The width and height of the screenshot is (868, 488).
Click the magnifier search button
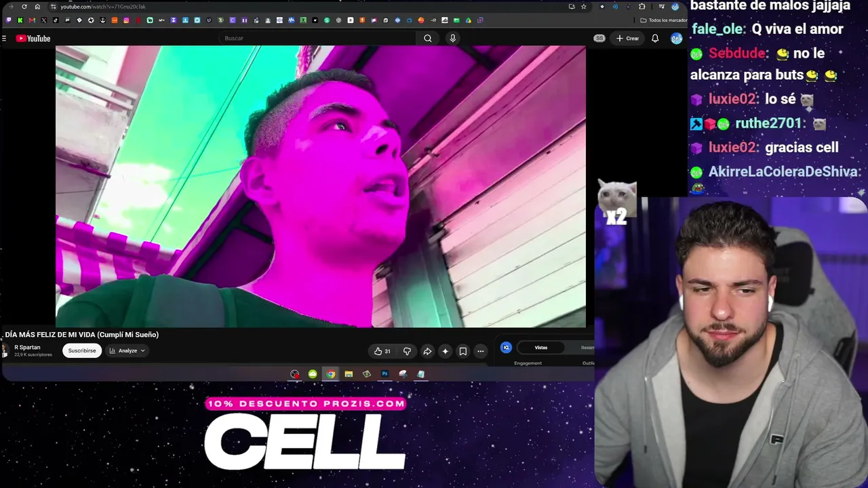(x=428, y=39)
